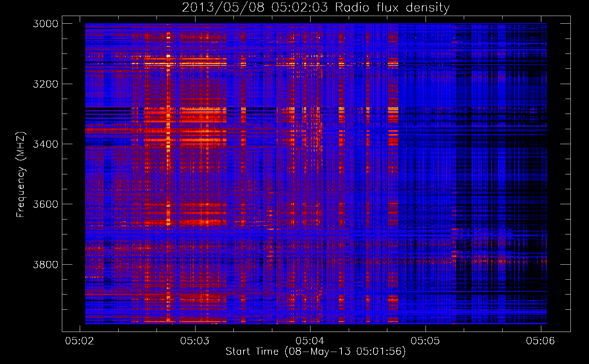
Task: Click the 05:02 time tick label
Action: click(x=79, y=341)
